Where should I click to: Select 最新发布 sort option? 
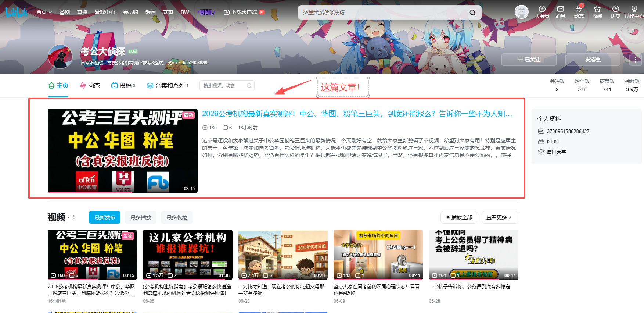point(105,217)
